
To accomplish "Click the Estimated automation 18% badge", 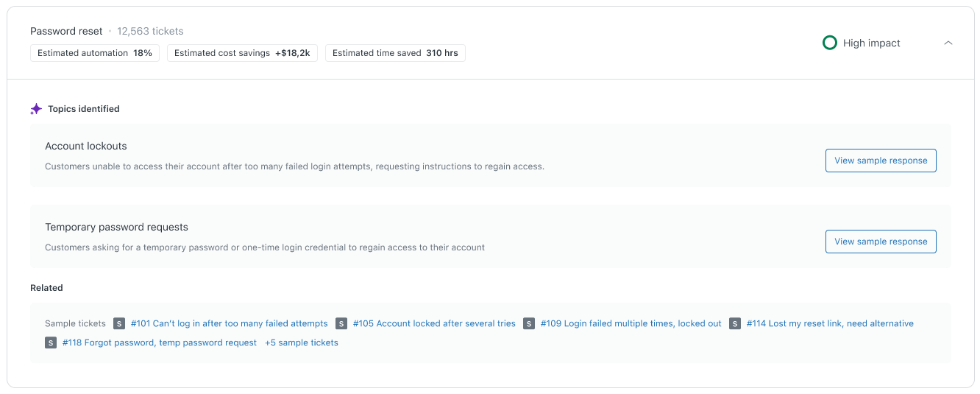I will click(x=95, y=53).
